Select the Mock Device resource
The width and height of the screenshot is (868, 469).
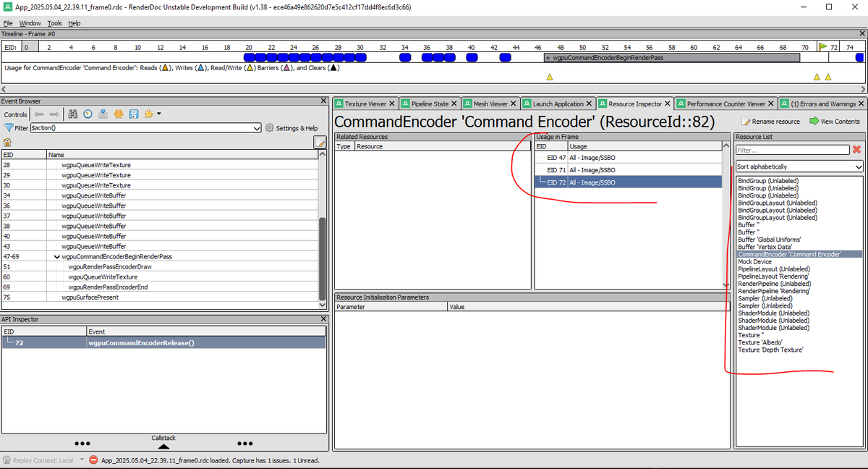pos(754,262)
